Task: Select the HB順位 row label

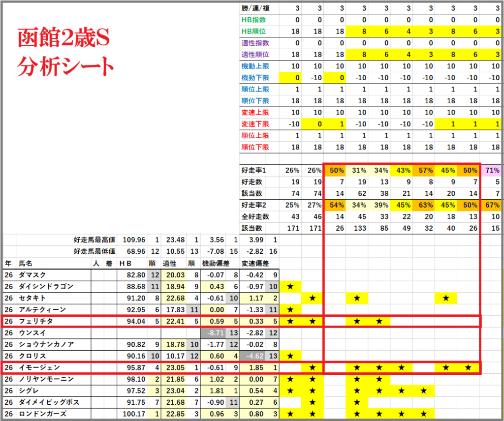Action: click(253, 31)
